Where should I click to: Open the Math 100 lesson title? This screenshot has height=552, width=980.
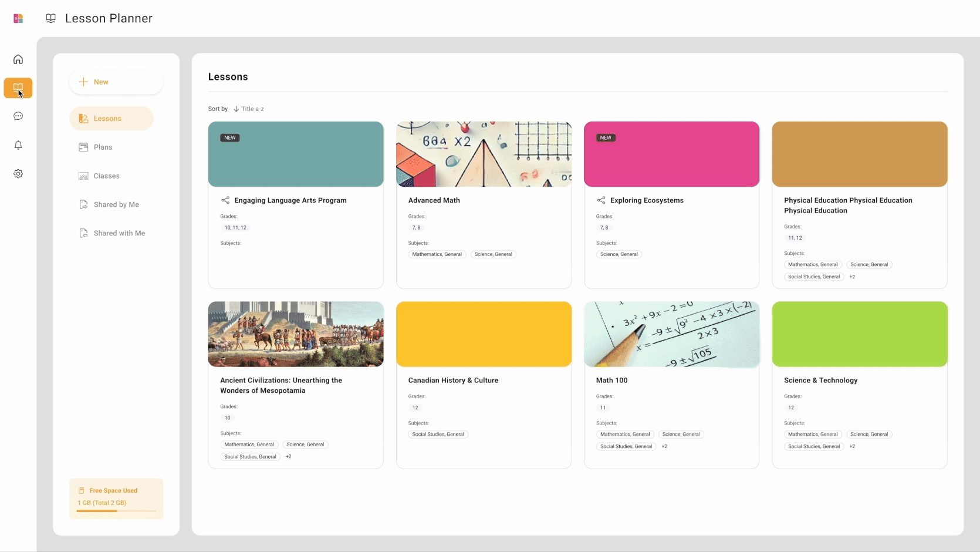[x=612, y=381]
